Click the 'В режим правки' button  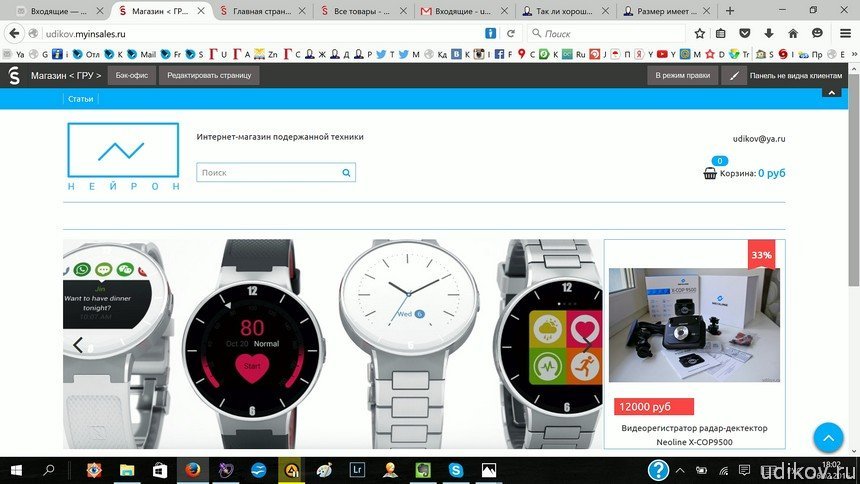click(682, 75)
